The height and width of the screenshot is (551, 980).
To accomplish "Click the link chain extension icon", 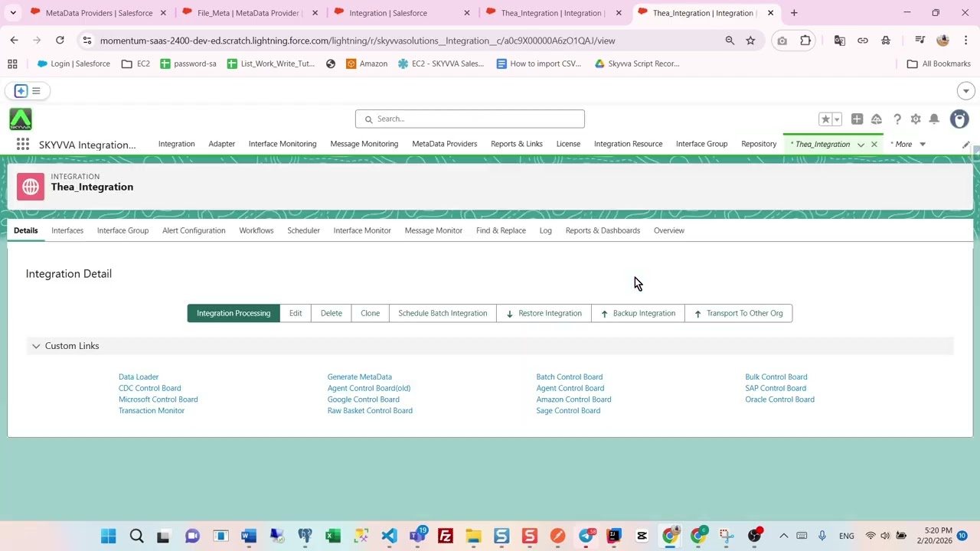I will tap(863, 41).
